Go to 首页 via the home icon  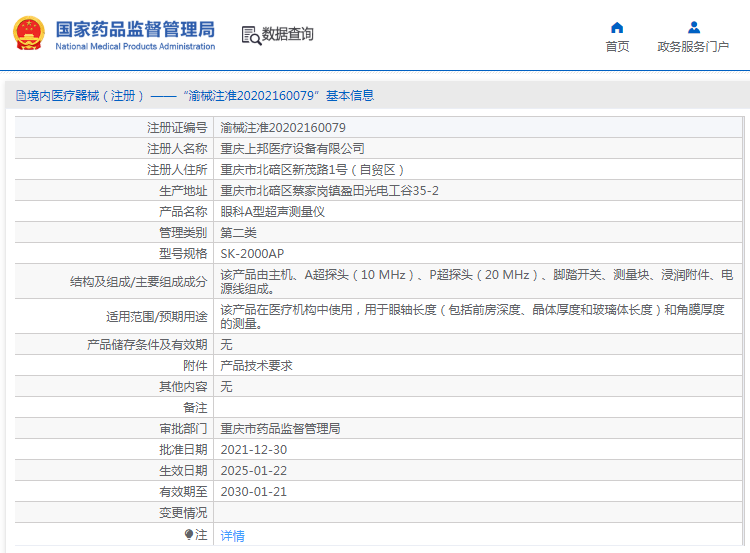tap(617, 28)
